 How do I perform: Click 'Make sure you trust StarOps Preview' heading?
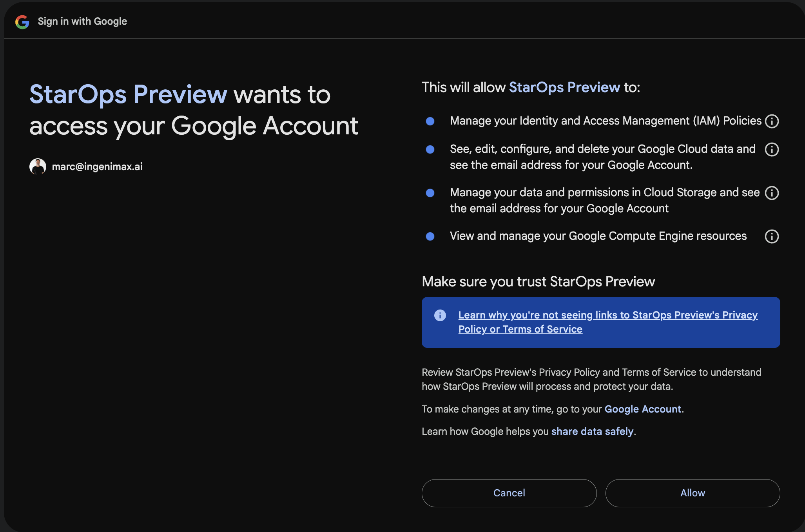click(x=538, y=282)
